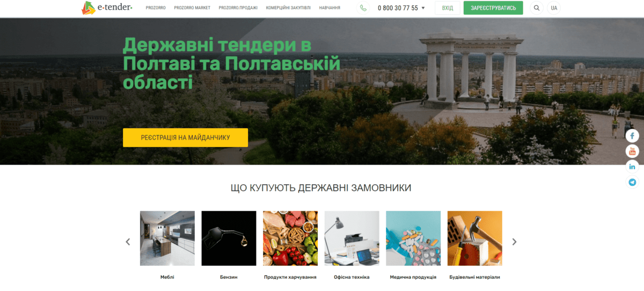Open the Facebook social icon
Screen dimensions: 644x291
pos(633,136)
